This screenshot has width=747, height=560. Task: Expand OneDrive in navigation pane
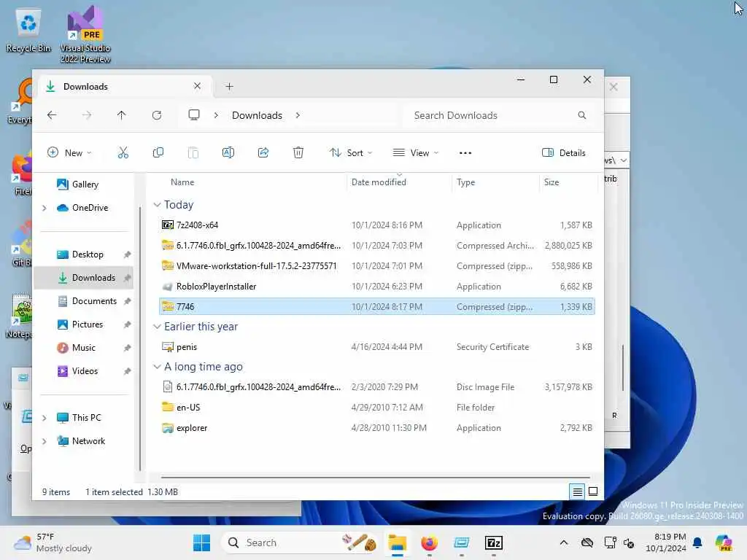point(44,208)
